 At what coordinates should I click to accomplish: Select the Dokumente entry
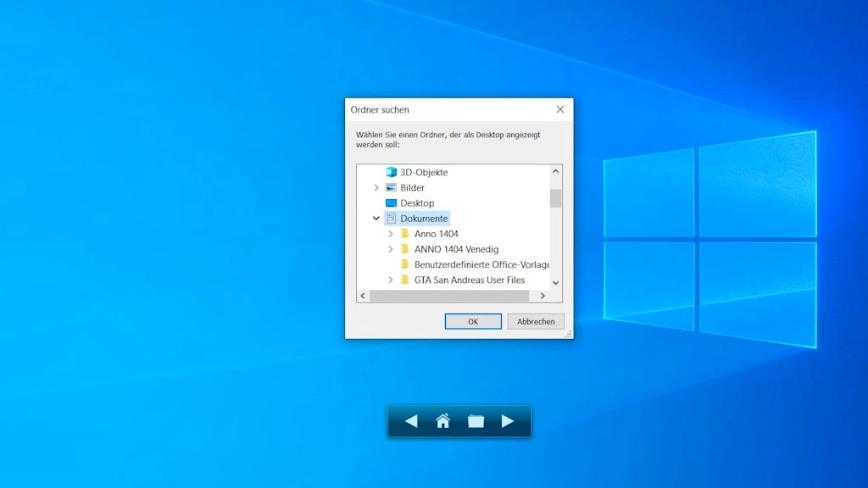pos(424,218)
